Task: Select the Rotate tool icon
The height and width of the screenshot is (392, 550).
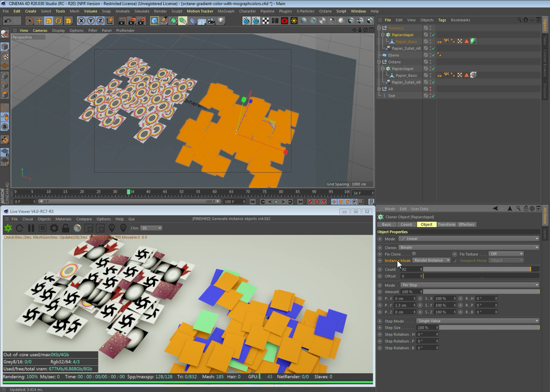Action: click(x=58, y=21)
